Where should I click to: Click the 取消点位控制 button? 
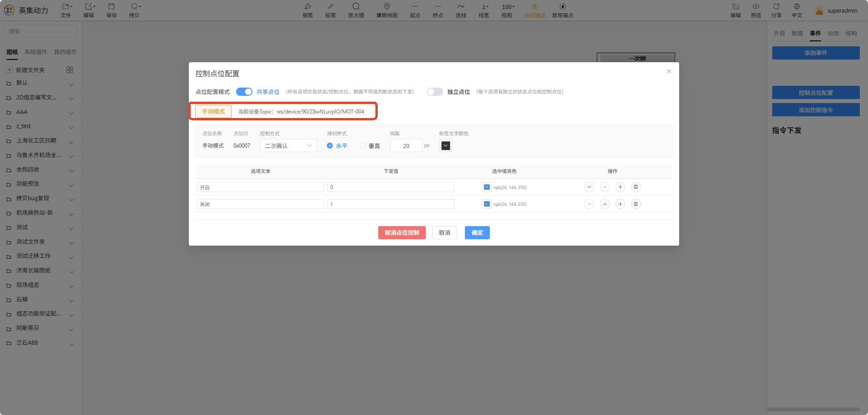point(402,233)
